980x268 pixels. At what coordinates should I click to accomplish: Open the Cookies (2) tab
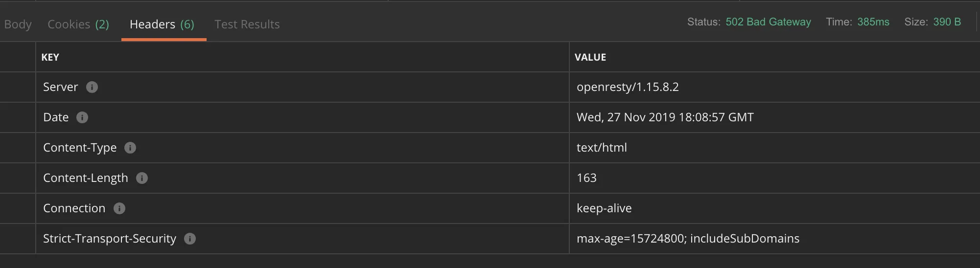click(x=78, y=24)
